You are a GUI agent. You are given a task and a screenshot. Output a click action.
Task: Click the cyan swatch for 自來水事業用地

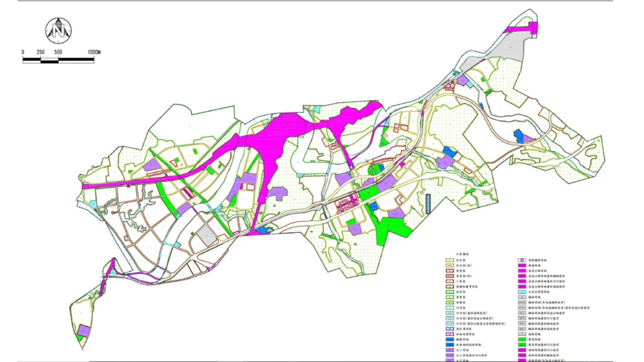tap(522, 292)
